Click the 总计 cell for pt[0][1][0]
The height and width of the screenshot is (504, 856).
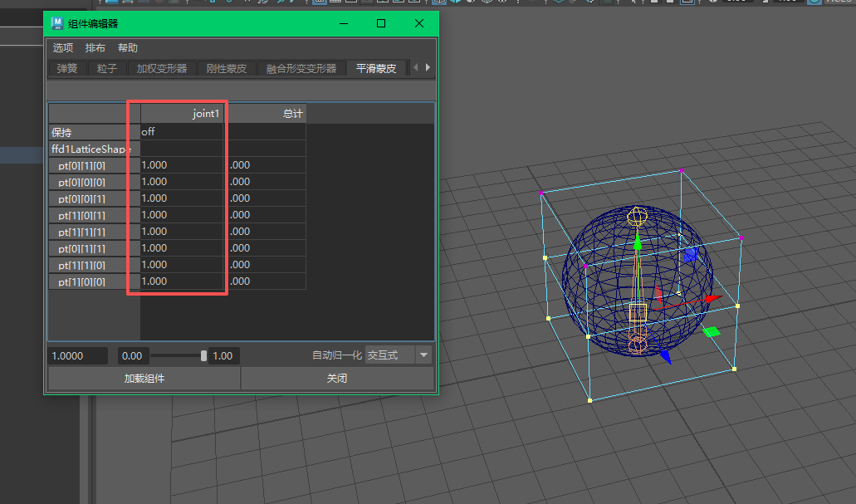tap(266, 165)
